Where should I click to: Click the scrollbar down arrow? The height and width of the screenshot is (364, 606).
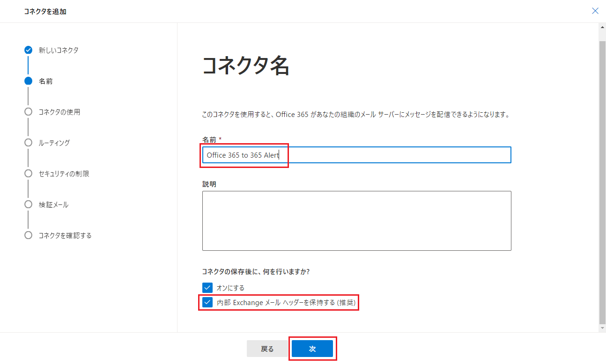coord(602,328)
